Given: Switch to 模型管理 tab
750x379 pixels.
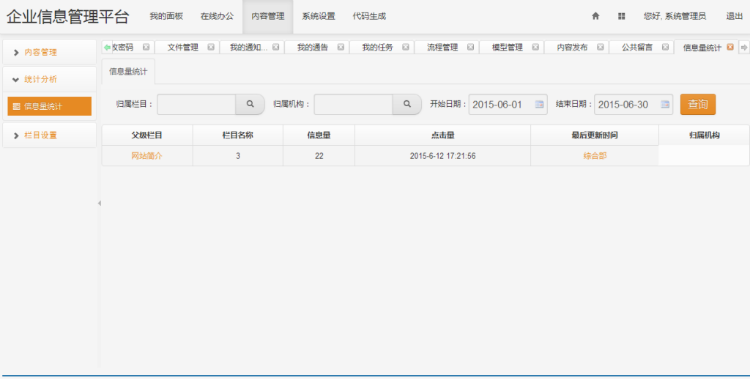Looking at the screenshot, I should (x=507, y=47).
